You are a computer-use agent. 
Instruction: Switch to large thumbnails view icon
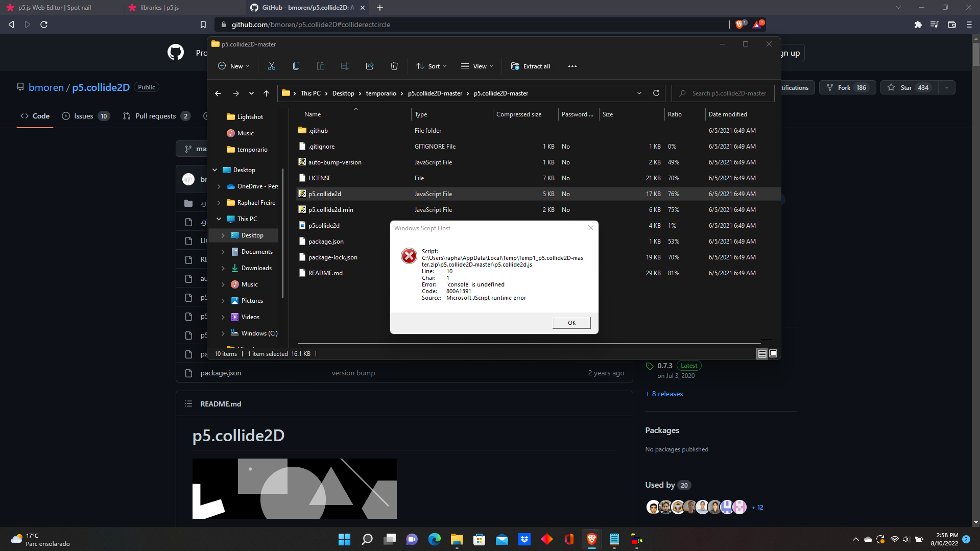773,353
